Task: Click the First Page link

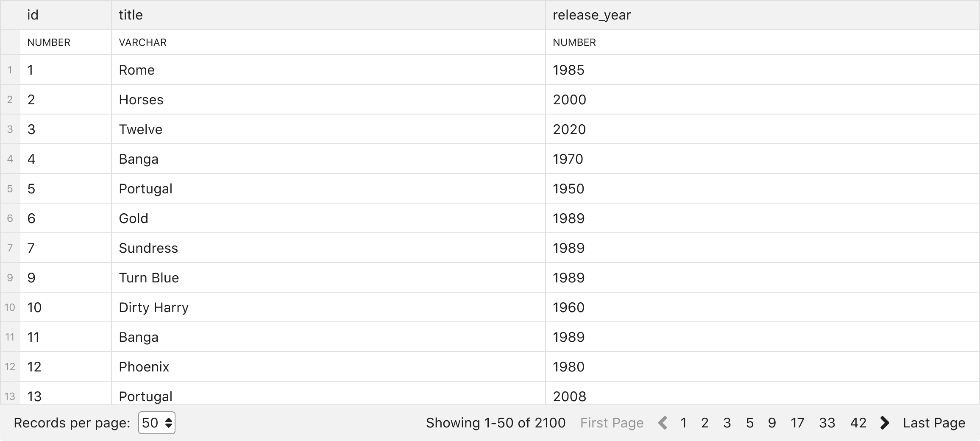Action: 612,423
